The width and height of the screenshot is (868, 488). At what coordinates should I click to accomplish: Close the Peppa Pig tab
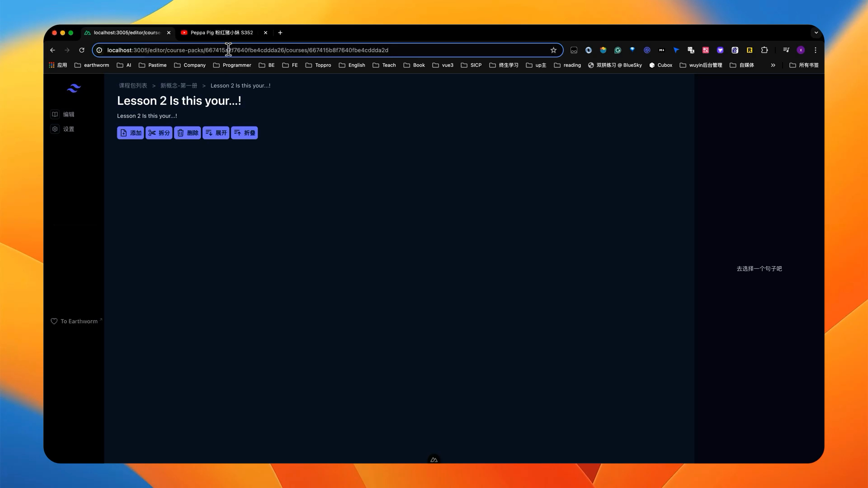pyautogui.click(x=265, y=33)
